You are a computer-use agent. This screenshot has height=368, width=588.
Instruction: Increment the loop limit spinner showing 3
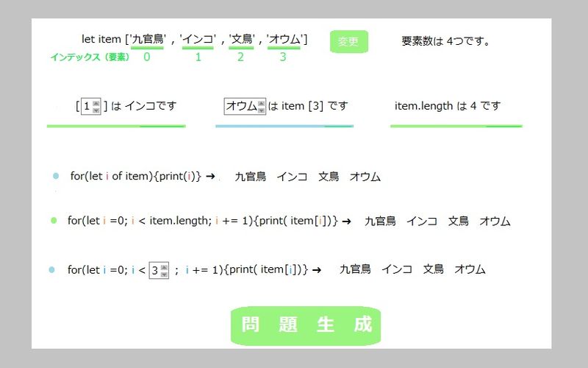164,266
